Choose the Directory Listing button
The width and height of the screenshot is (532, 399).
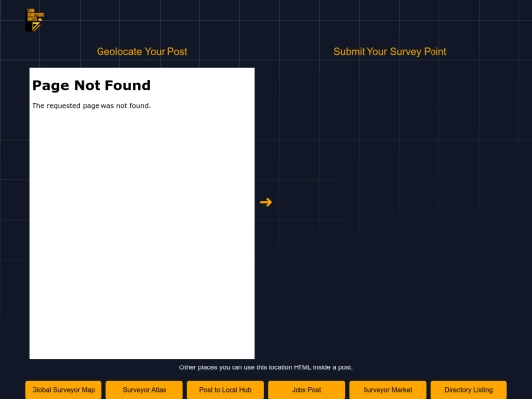pos(469,390)
